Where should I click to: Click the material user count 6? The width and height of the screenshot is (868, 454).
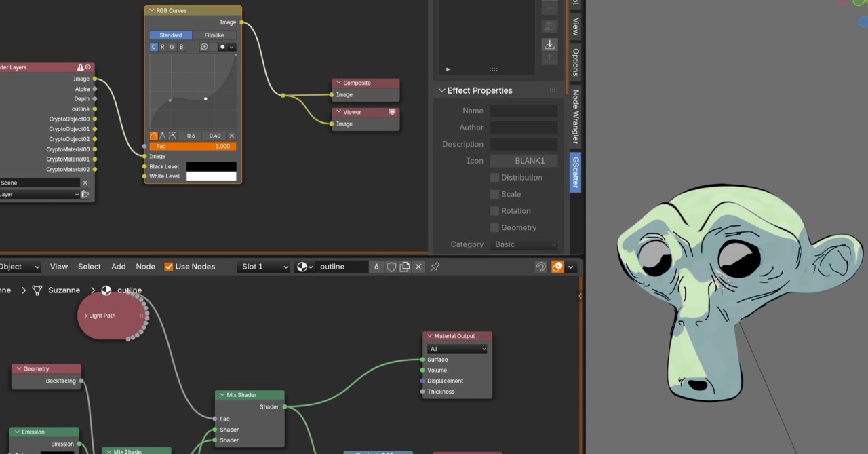(x=376, y=267)
